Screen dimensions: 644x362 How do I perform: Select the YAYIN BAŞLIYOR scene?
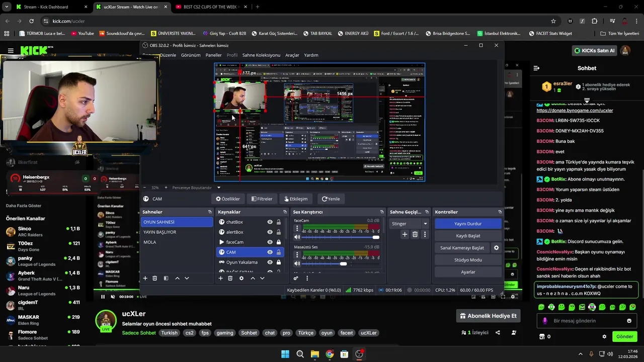click(x=177, y=232)
